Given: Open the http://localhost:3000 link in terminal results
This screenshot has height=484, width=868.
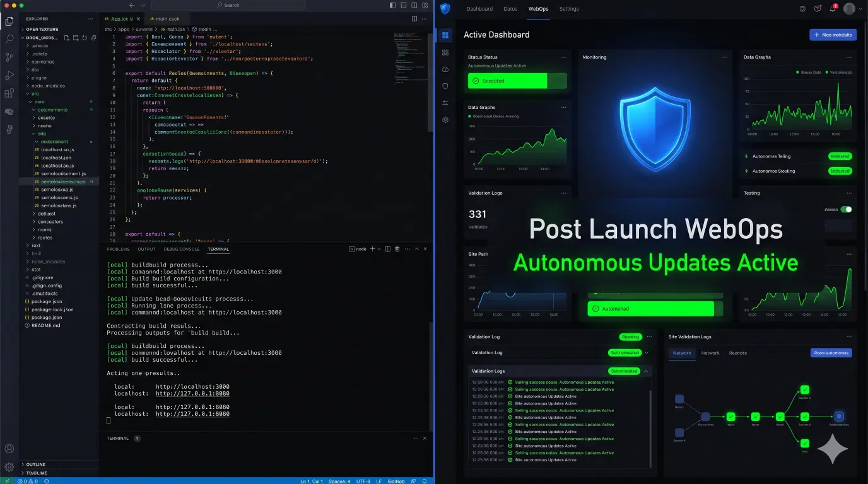Looking at the screenshot, I should click(192, 387).
